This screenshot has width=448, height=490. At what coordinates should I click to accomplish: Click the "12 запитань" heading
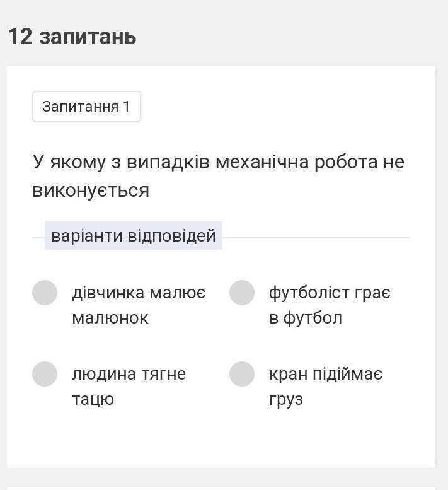tap(72, 37)
